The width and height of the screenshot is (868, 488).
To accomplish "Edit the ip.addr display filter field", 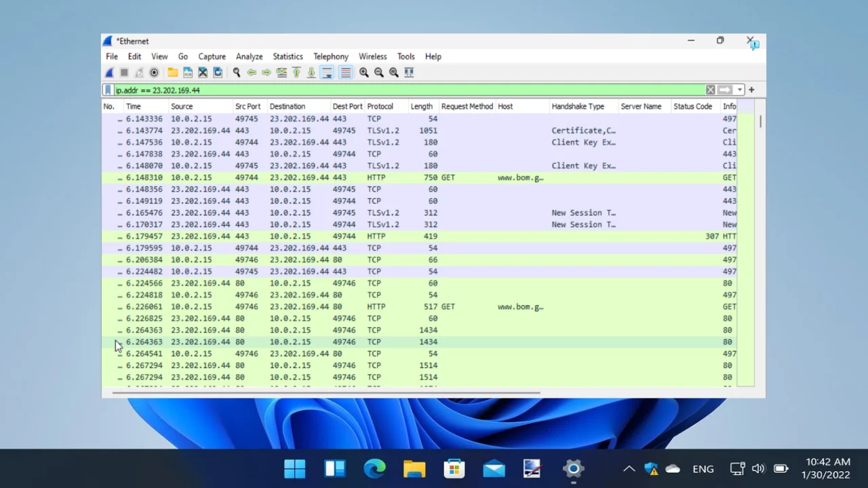I will click(x=409, y=89).
